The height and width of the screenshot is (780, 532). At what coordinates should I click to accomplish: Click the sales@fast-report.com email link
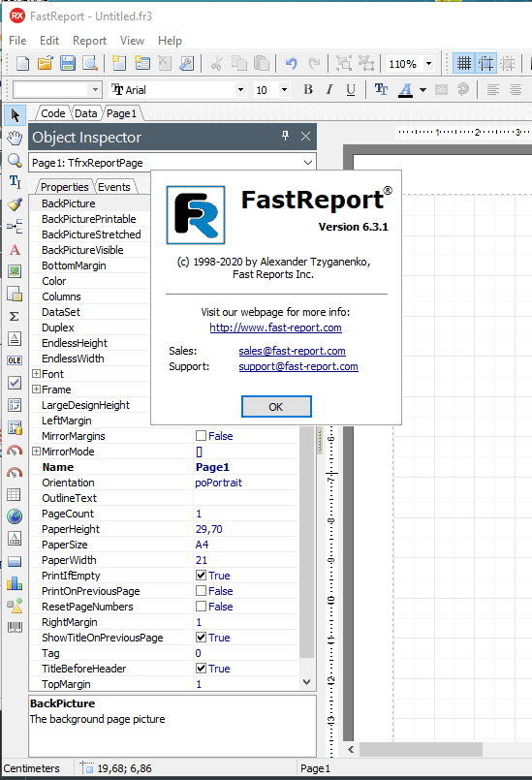[292, 351]
